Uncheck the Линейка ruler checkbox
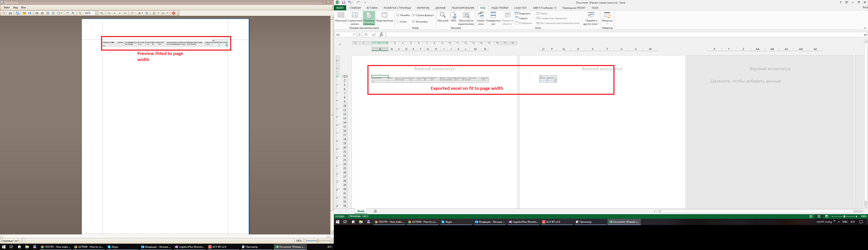Screen dimensions: 868x250 tap(398, 15)
